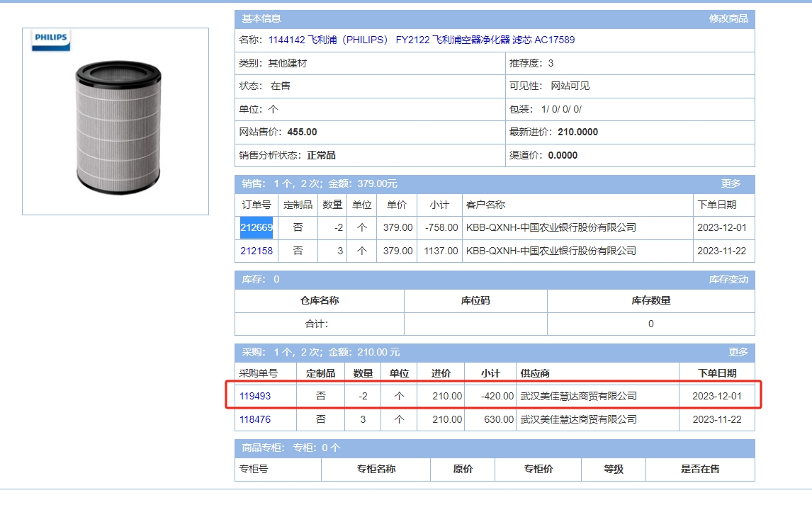This screenshot has height=517, width=812.
Task: Click subtotal -420.00 in purchase table
Action: tap(497, 396)
